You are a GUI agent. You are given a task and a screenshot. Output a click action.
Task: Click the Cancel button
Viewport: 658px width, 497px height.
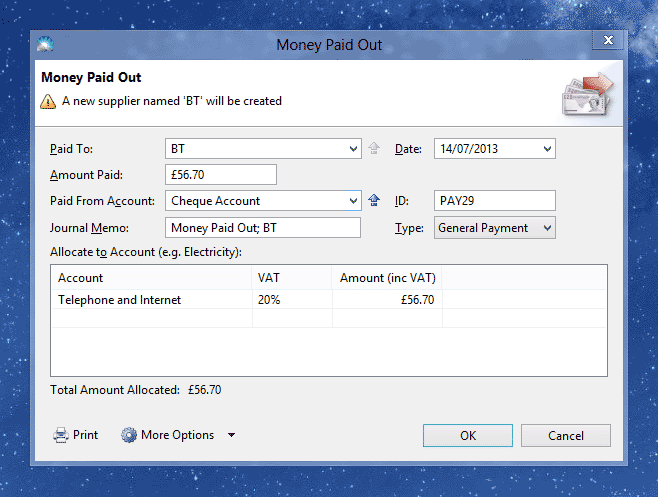[x=566, y=436]
